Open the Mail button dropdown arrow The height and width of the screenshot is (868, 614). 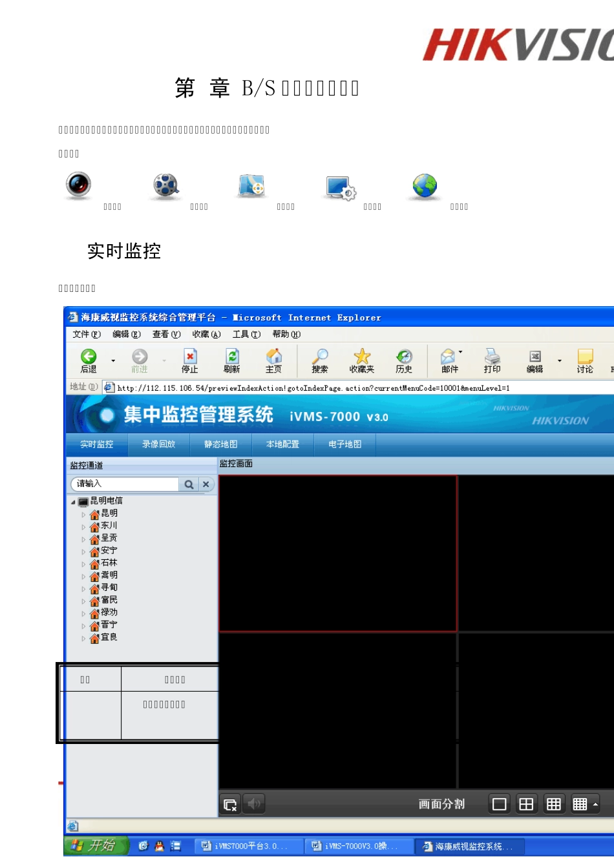(460, 353)
